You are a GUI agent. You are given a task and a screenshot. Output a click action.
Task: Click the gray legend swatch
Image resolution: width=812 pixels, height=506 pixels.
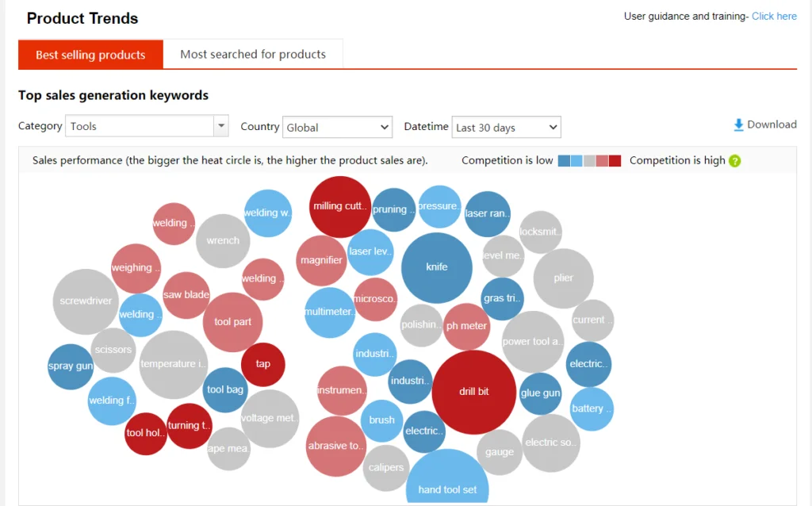click(589, 161)
